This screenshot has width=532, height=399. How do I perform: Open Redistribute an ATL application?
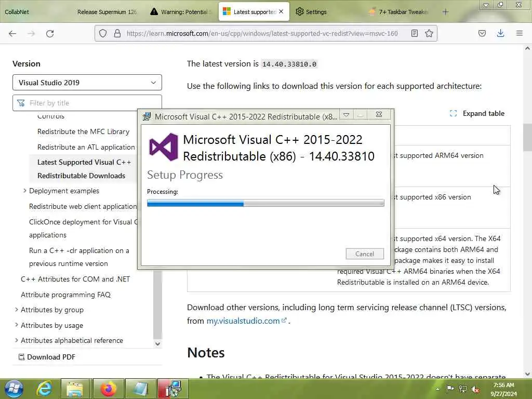click(x=86, y=147)
